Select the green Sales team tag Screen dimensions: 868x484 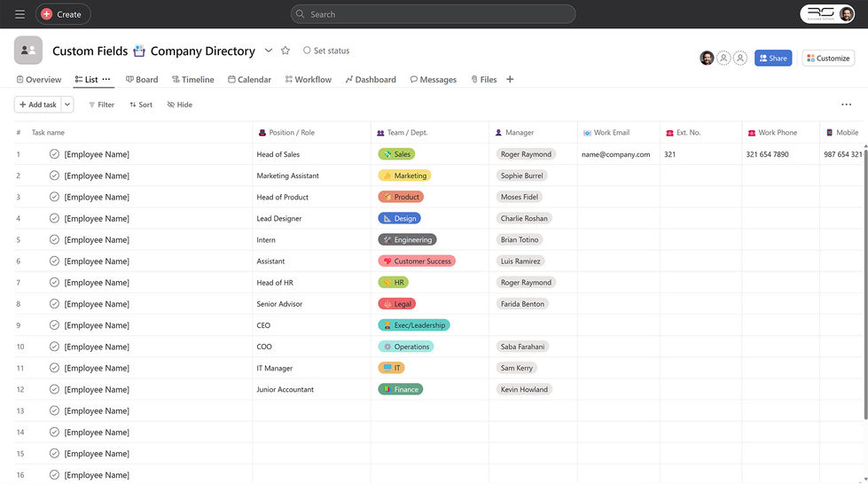[396, 154]
